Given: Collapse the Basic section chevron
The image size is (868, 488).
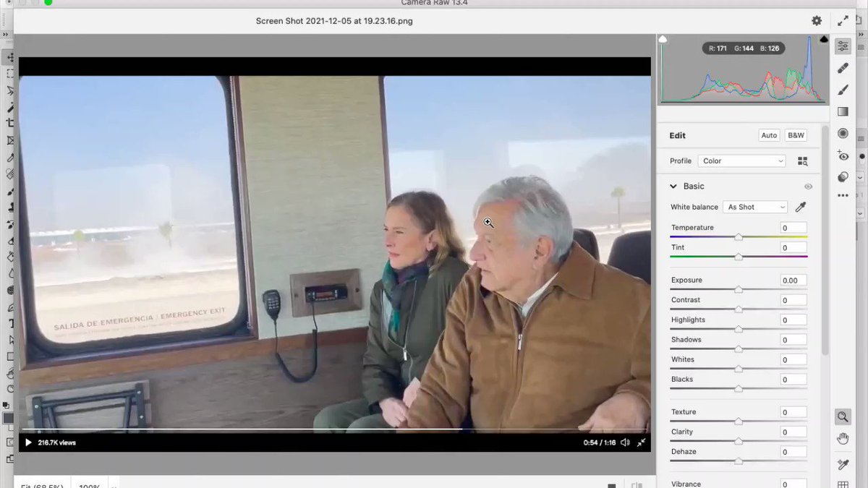Looking at the screenshot, I should (x=673, y=187).
